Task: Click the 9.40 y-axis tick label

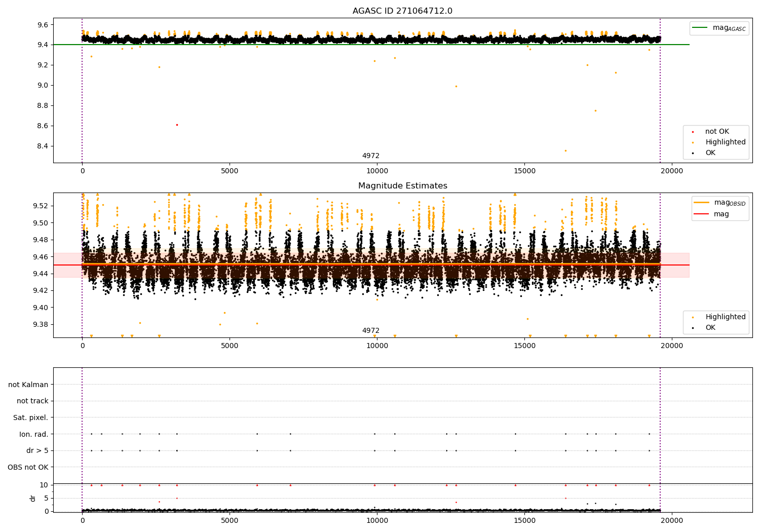Action: [40, 308]
